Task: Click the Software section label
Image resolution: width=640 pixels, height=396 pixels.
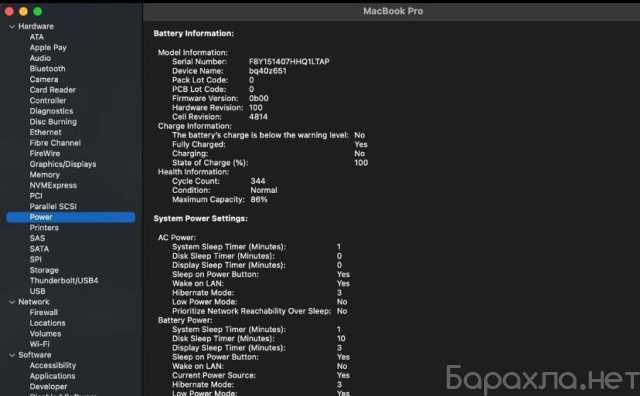Action: [x=35, y=355]
